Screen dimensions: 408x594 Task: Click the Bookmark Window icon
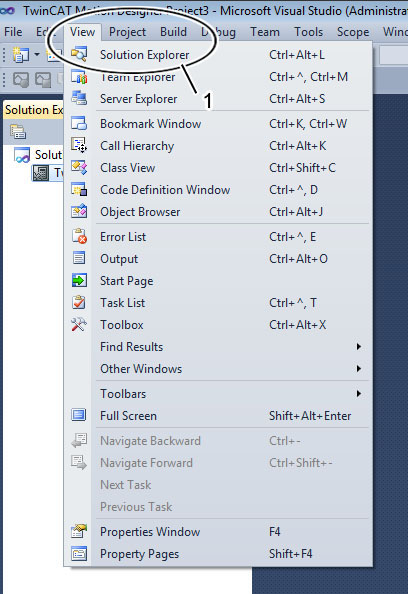(x=79, y=123)
